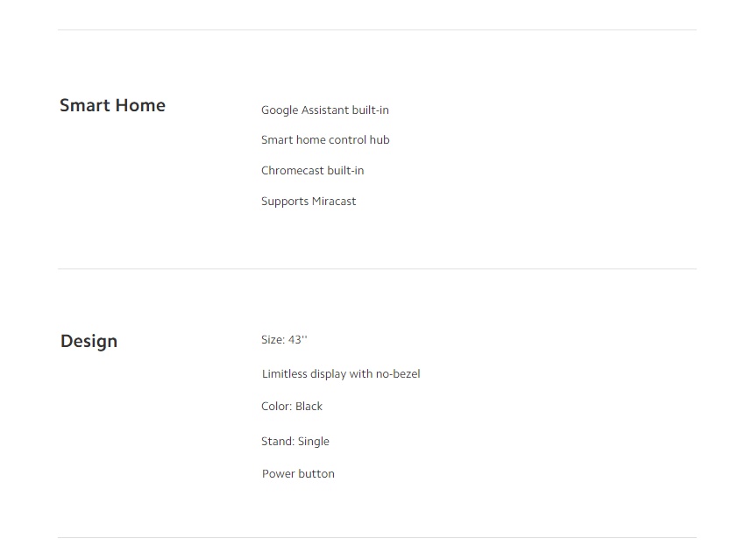Click Limitless display with no-bezel text
738x560 pixels.
(x=341, y=373)
